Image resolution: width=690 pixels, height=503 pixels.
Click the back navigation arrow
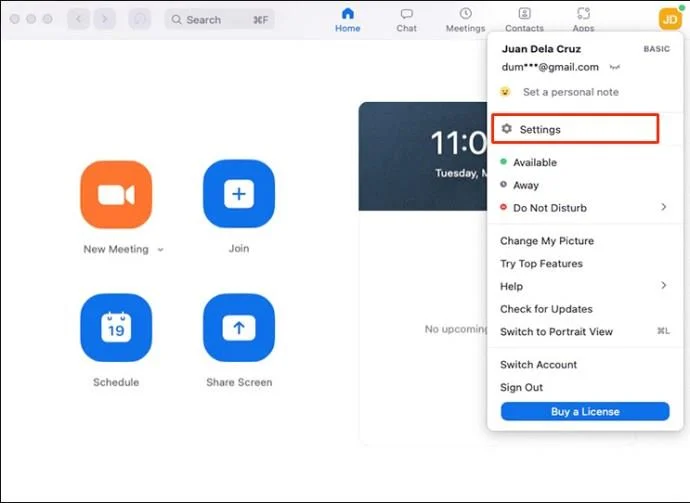point(79,19)
